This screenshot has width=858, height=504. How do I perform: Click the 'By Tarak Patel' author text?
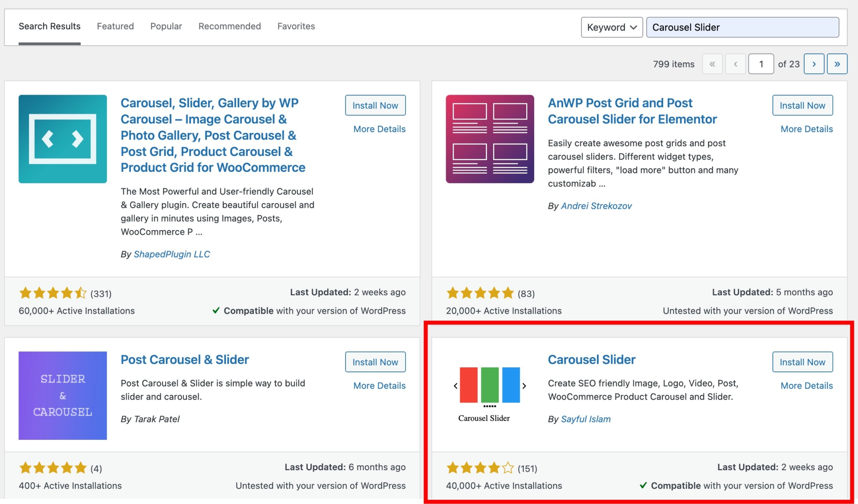[150, 419]
